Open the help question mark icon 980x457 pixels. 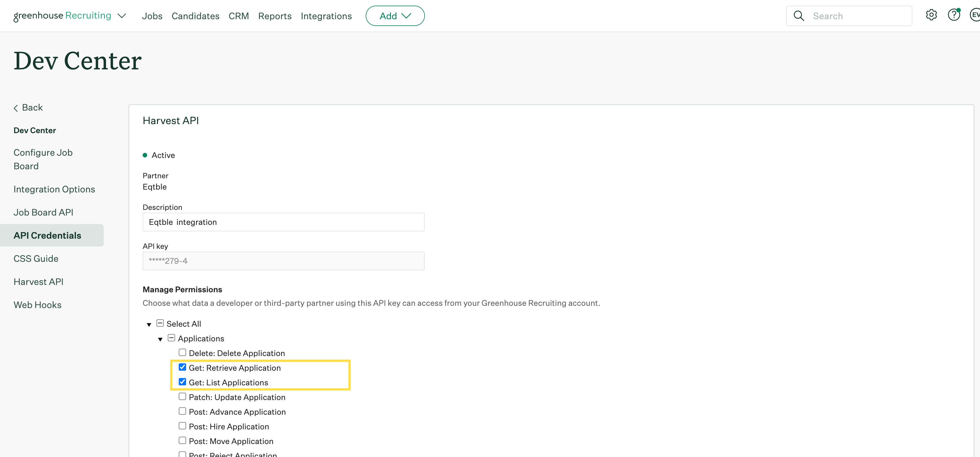pyautogui.click(x=953, y=15)
